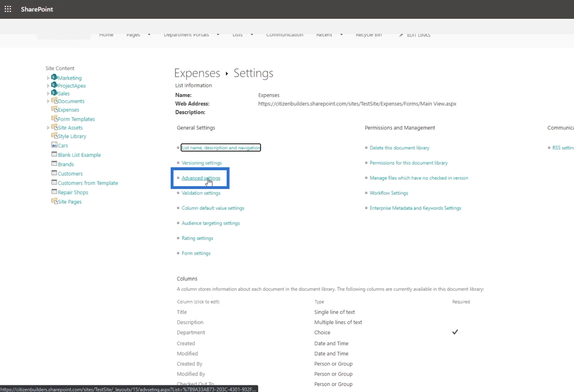Select Form Templates in Site Content
Image resolution: width=574 pixels, height=392 pixels.
76,119
